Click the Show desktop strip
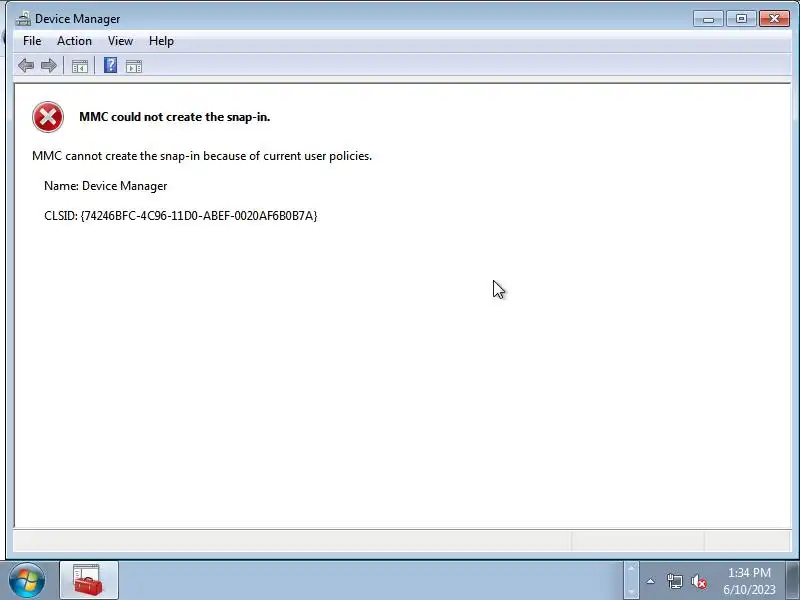Image resolution: width=800 pixels, height=600 pixels. [793, 581]
